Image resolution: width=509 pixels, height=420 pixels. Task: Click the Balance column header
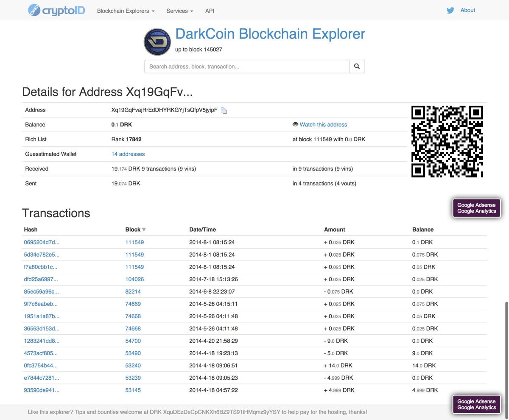423,230
